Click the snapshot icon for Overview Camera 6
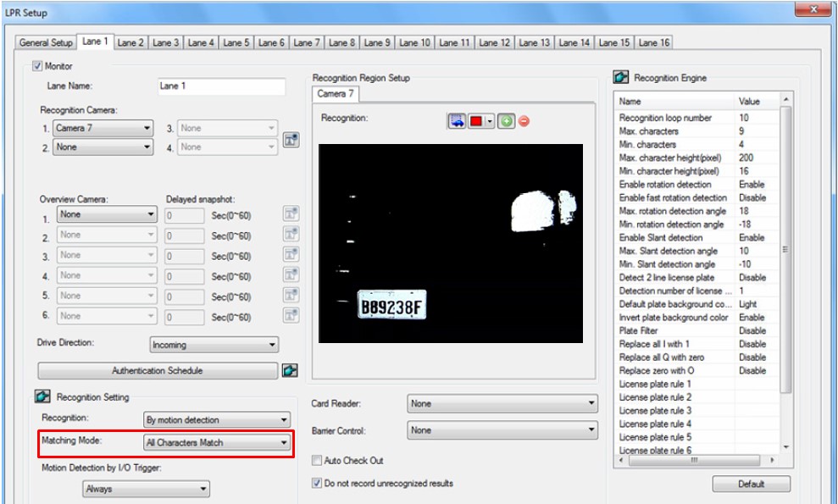This screenshot has width=838, height=504. (x=291, y=315)
